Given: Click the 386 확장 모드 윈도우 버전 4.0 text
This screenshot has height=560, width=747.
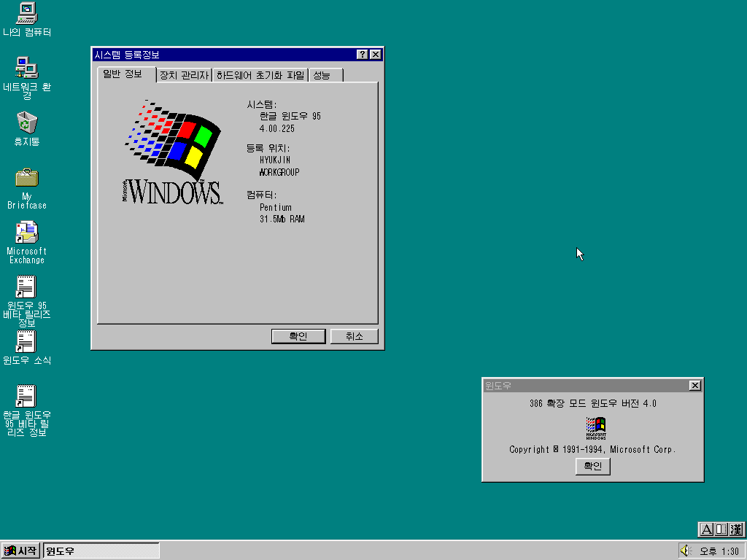Looking at the screenshot, I should [x=592, y=403].
